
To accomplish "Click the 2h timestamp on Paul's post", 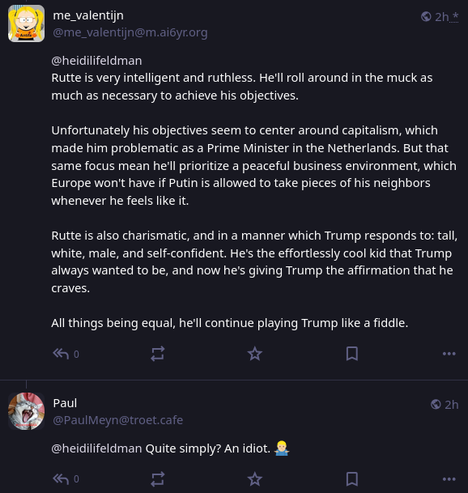I will [x=452, y=405].
